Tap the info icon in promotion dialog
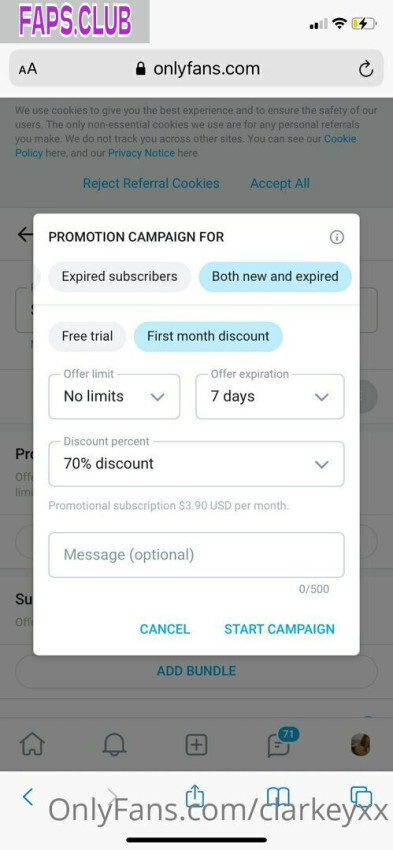The height and width of the screenshot is (850, 393). point(337,237)
